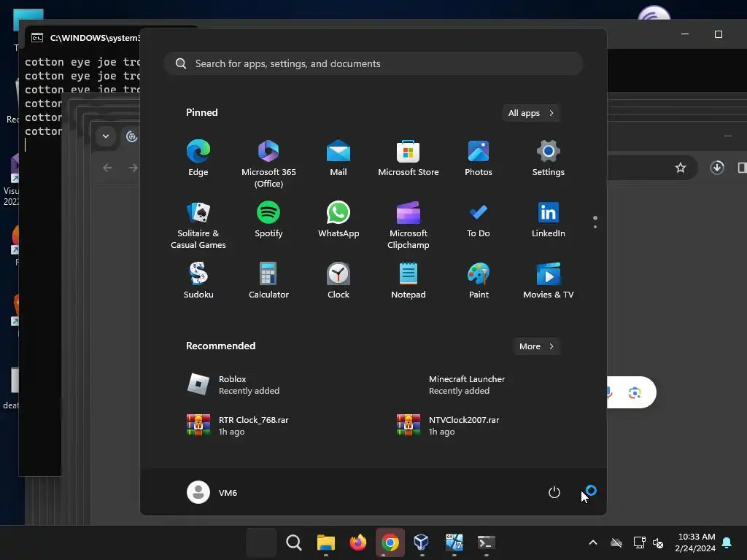Viewport: 747px width, 560px height.
Task: Open network status tray icon
Action: pos(639,542)
